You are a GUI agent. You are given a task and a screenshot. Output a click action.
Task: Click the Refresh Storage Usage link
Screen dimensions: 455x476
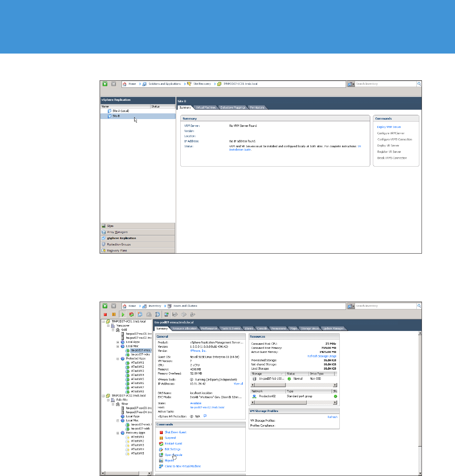322,356
